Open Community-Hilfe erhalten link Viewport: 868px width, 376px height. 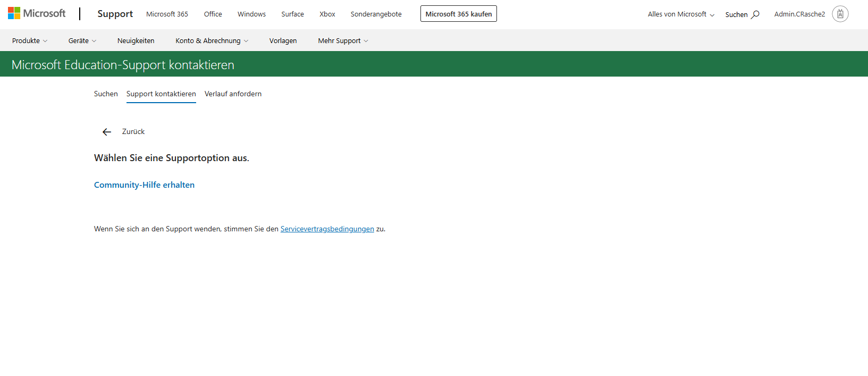[144, 185]
